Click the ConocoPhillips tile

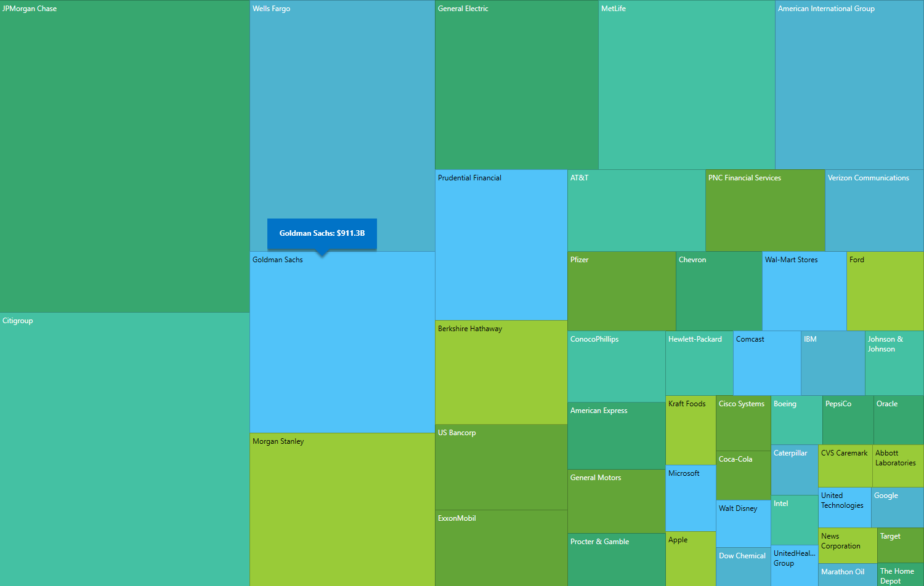tap(617, 367)
